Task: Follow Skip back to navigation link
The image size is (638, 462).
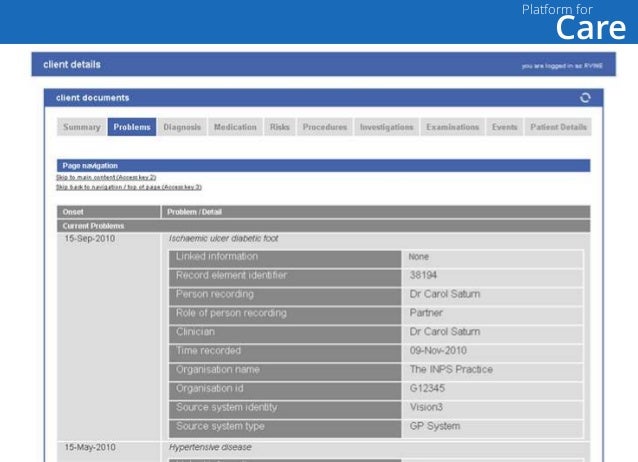Action: point(129,187)
